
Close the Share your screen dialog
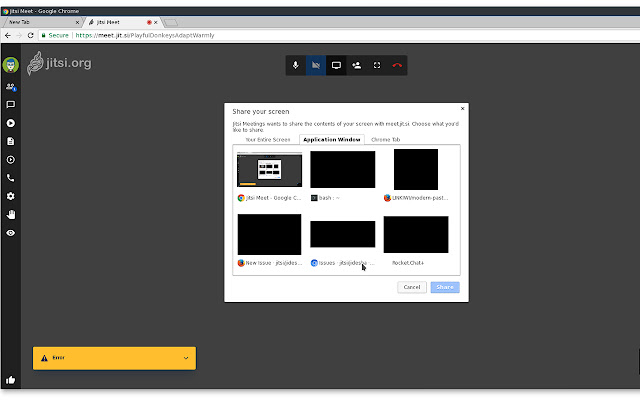[x=462, y=109]
